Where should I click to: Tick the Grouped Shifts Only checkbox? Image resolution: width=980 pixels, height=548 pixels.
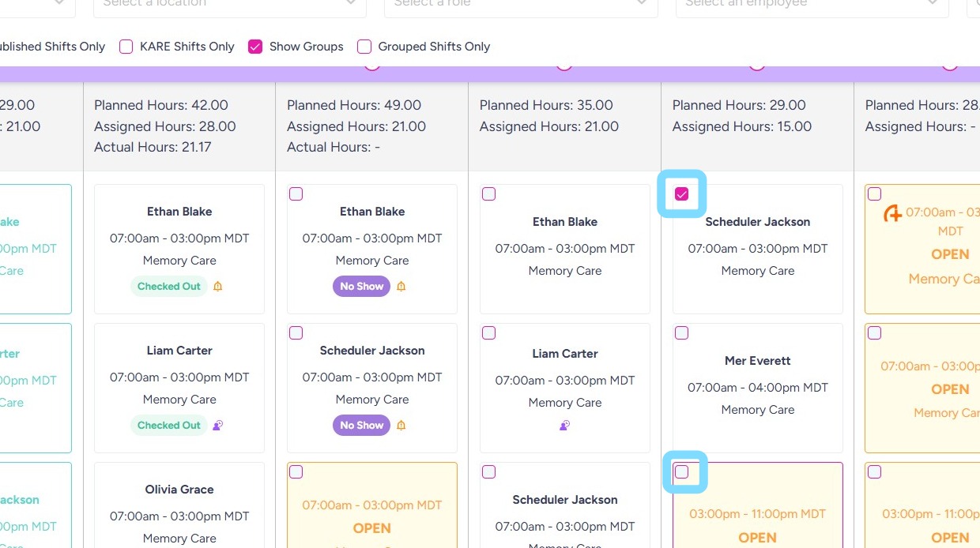click(x=364, y=47)
